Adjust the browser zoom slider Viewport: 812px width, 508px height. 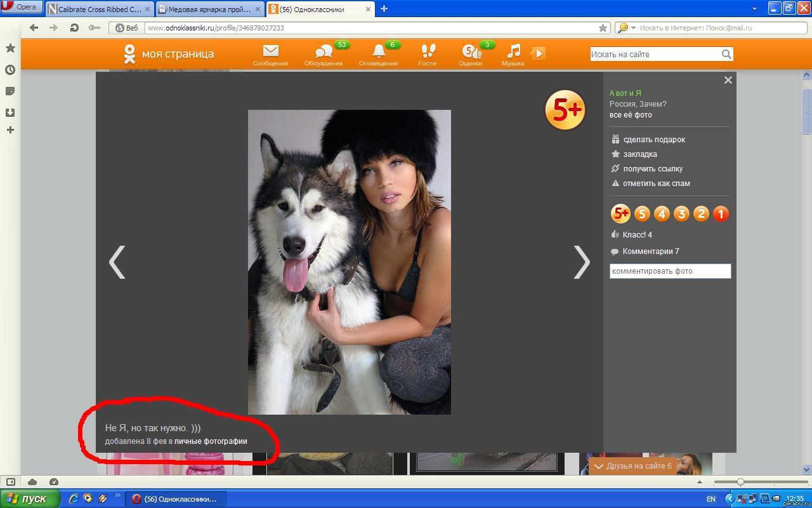[740, 483]
